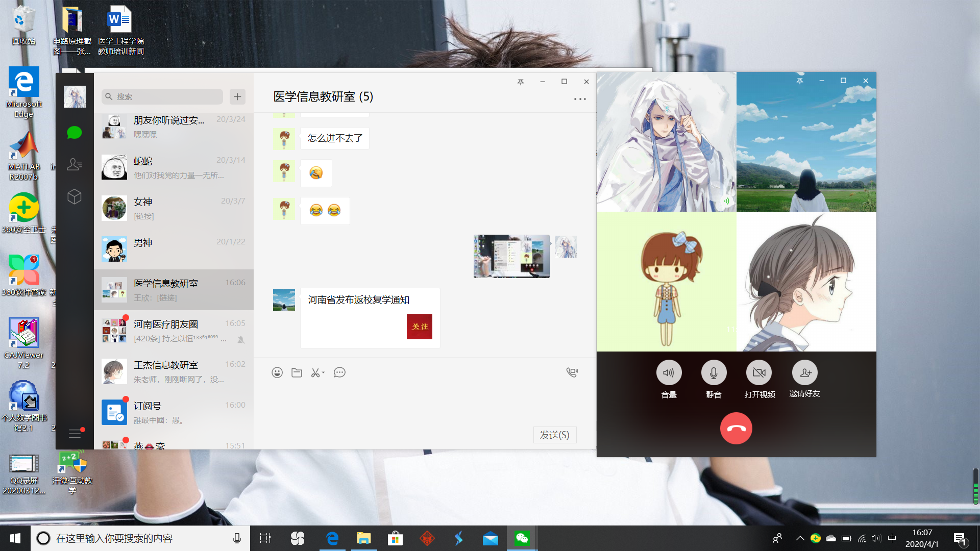Open the WeChat sidebar hamburger menu

[x=75, y=434]
